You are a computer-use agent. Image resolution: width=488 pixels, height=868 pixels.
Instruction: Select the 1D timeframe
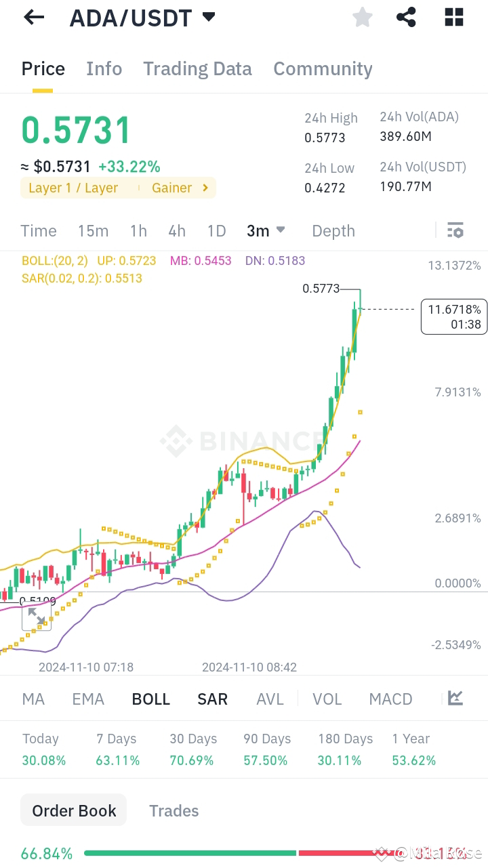coord(216,230)
